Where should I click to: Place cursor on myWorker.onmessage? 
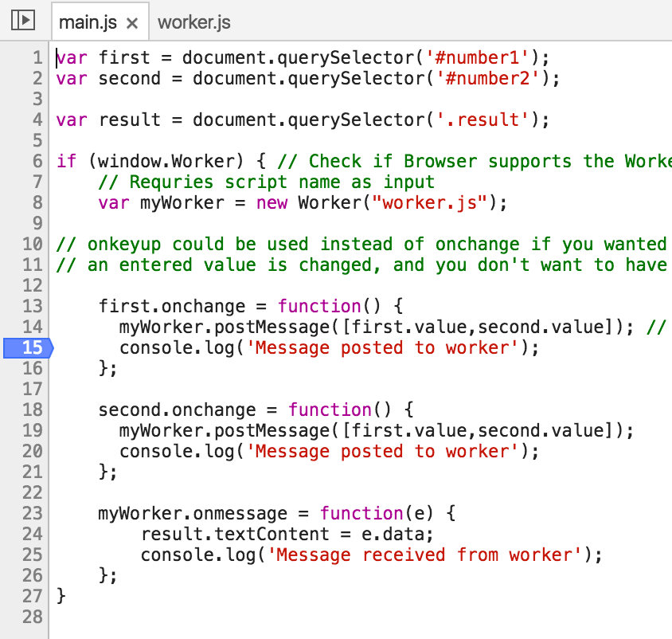click(x=191, y=514)
